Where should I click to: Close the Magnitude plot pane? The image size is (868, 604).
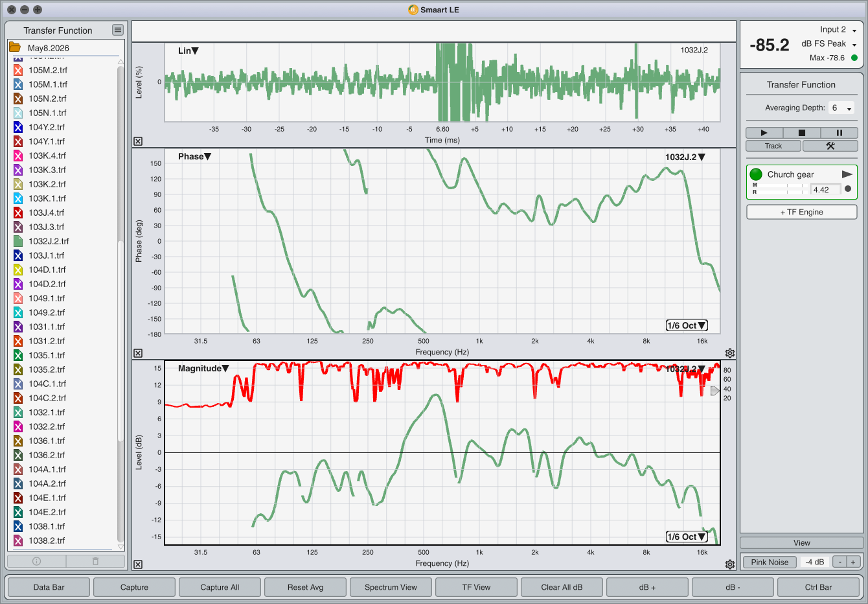138,564
